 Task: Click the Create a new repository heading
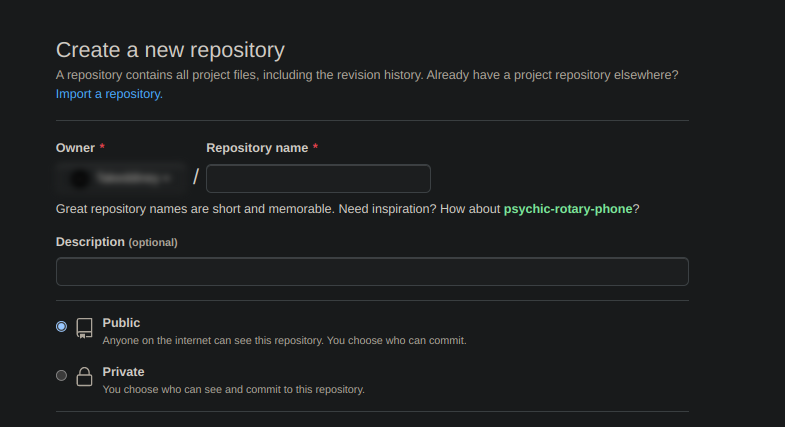click(170, 50)
